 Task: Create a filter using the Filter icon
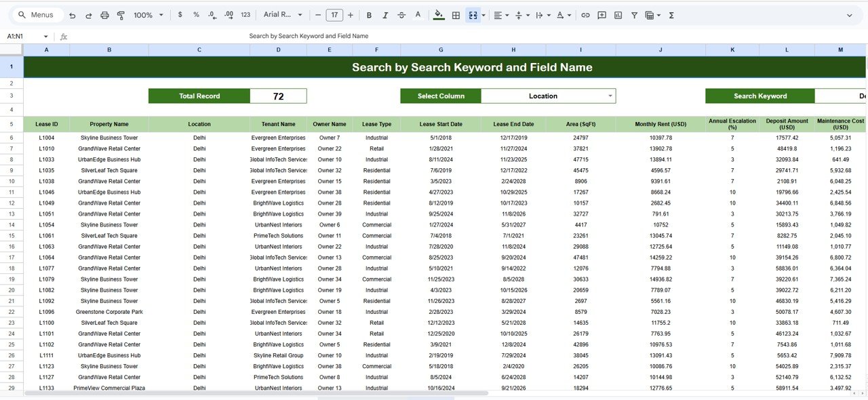click(x=634, y=14)
